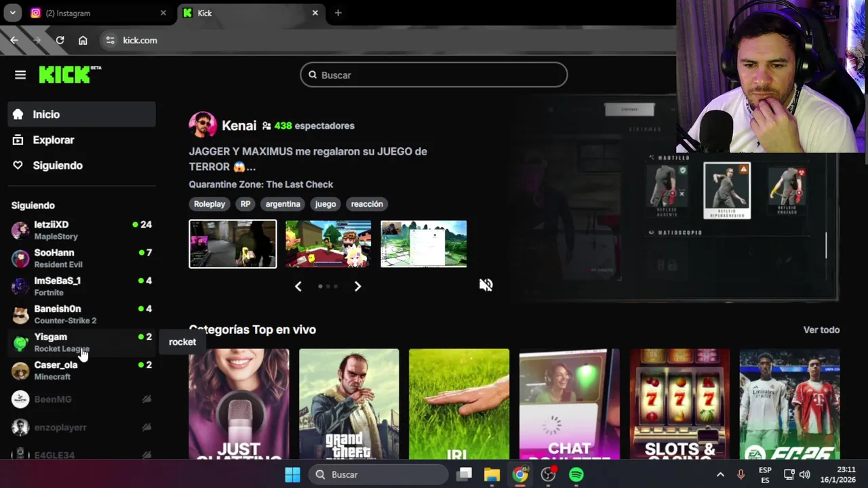Open the Kenai channel name link
The height and width of the screenshot is (488, 868).
pyautogui.click(x=239, y=125)
